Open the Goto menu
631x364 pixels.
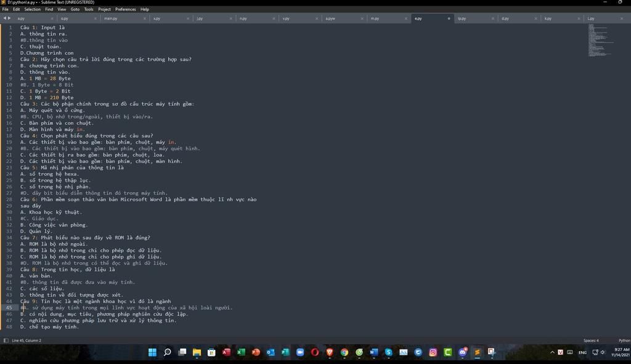click(x=75, y=9)
